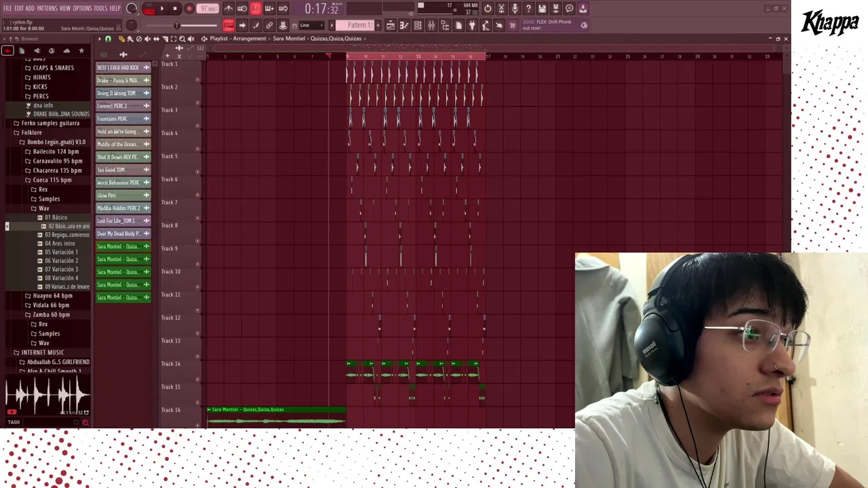Add new pattern with plus button
The height and width of the screenshot is (488, 868).
point(378,25)
